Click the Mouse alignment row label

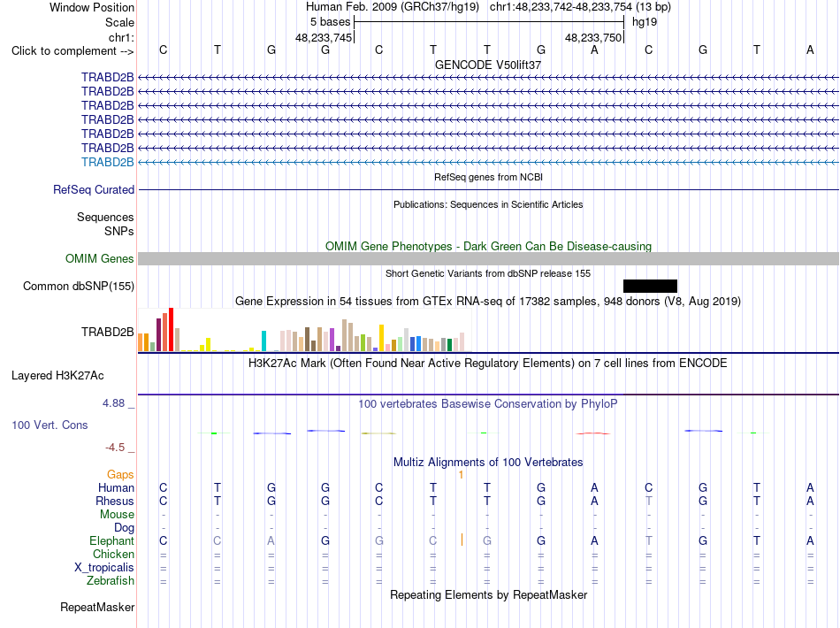pyautogui.click(x=117, y=515)
